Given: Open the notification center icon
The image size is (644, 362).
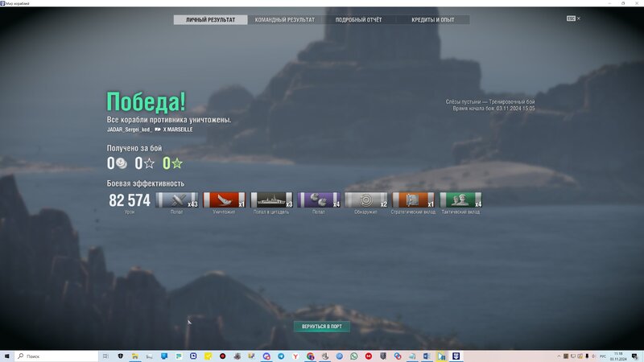Looking at the screenshot, I should click(635, 356).
